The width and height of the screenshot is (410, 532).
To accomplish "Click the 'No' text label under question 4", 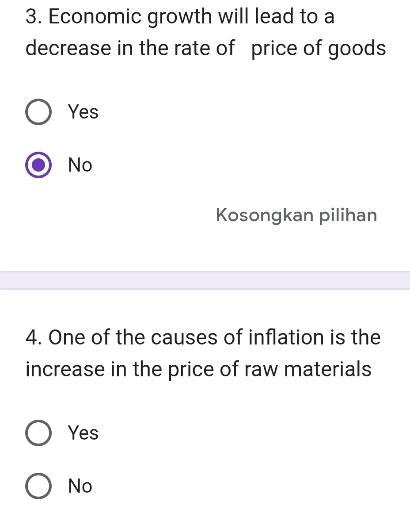I will point(80,486).
